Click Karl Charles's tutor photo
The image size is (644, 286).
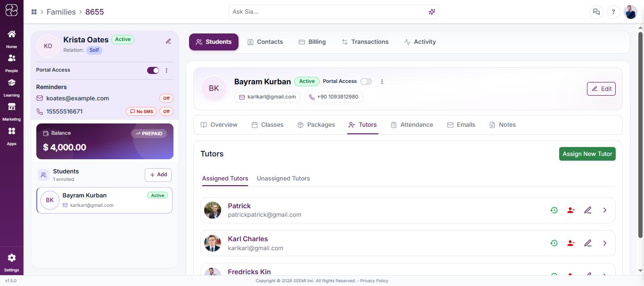click(x=213, y=243)
